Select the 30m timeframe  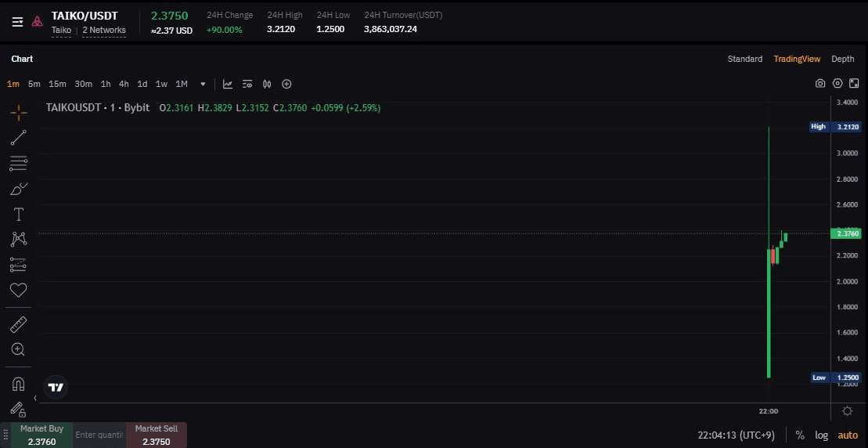pos(83,84)
